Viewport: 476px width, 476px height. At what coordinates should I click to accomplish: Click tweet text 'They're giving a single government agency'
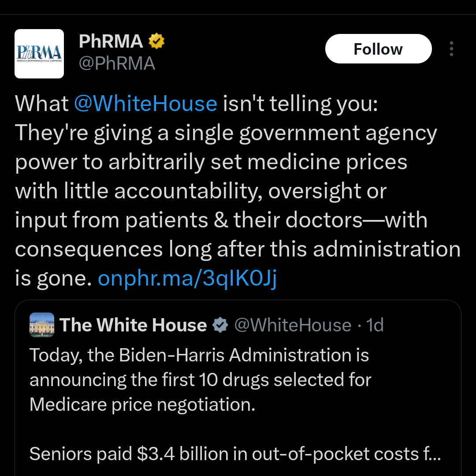pos(226,133)
